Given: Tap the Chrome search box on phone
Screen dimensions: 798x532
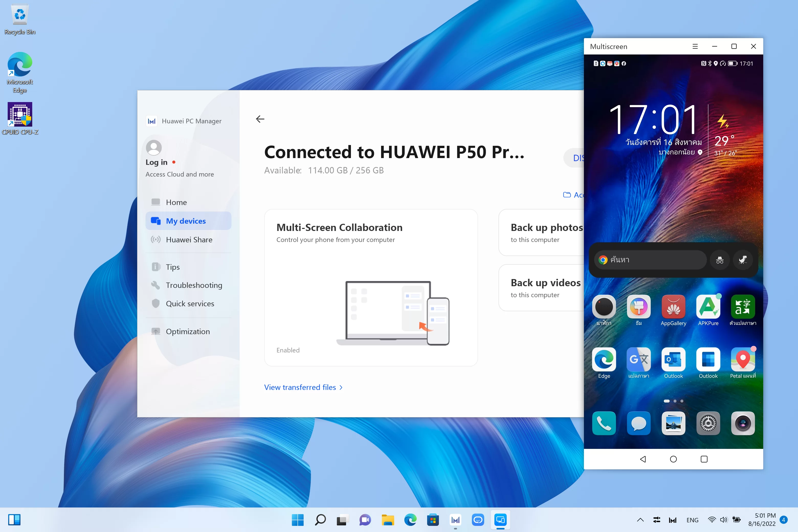Looking at the screenshot, I should click(x=650, y=260).
